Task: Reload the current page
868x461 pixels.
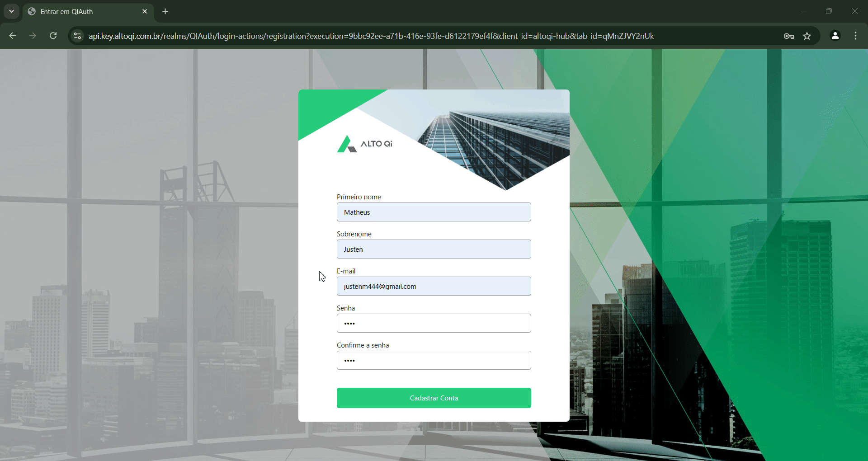Action: [x=53, y=36]
